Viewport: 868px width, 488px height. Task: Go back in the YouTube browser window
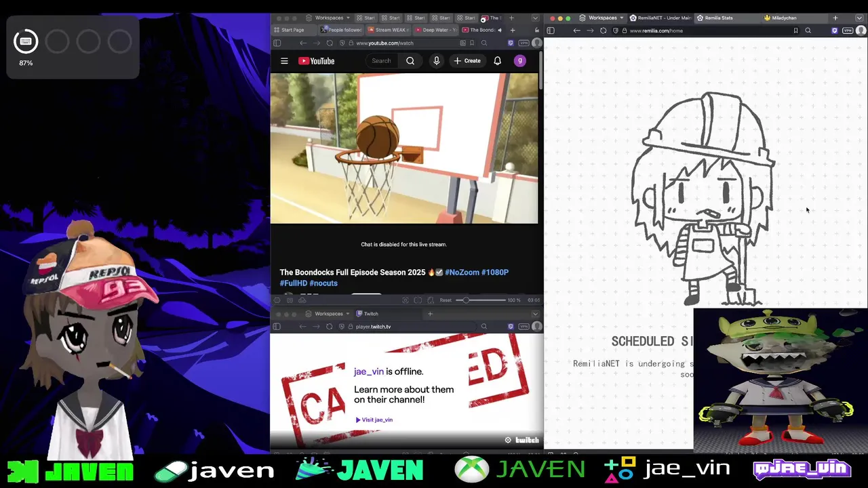click(303, 43)
